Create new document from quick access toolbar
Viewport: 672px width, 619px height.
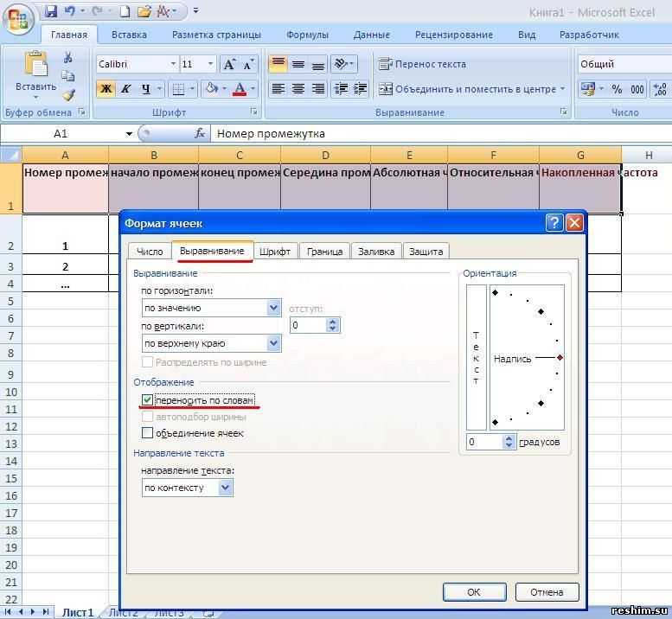tap(125, 11)
